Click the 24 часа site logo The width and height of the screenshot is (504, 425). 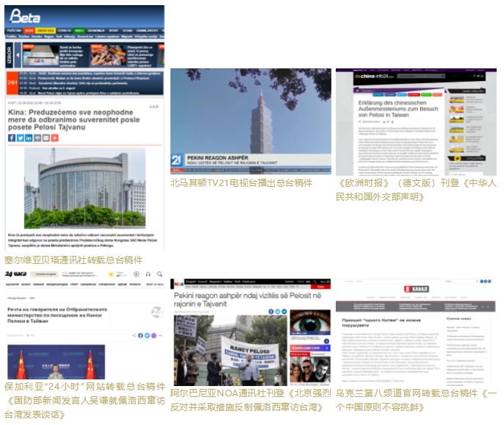pos(16,274)
